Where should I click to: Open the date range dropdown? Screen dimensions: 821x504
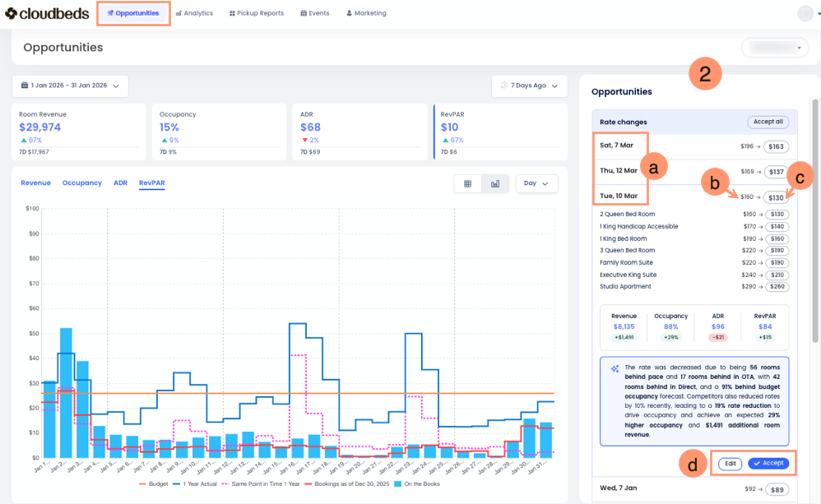point(70,86)
